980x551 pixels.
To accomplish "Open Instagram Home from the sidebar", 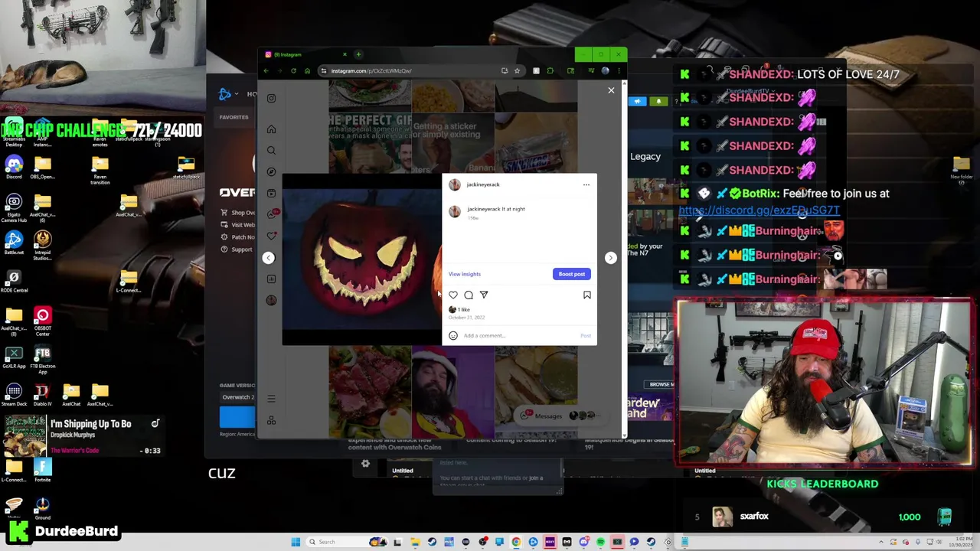I will (x=271, y=129).
